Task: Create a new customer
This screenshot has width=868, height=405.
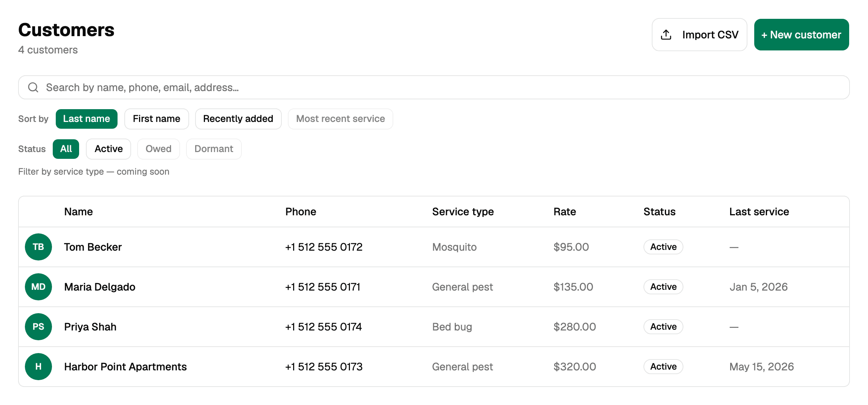Action: [801, 35]
